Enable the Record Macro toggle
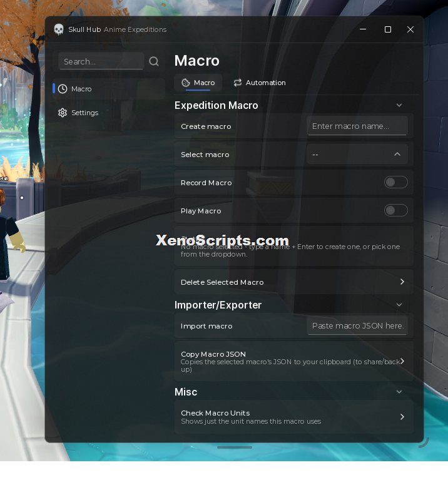Screen dimensions: 448x480 (396, 183)
